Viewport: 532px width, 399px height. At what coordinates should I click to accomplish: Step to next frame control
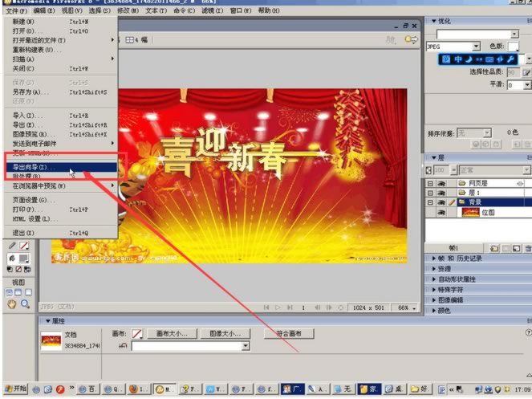tap(329, 307)
